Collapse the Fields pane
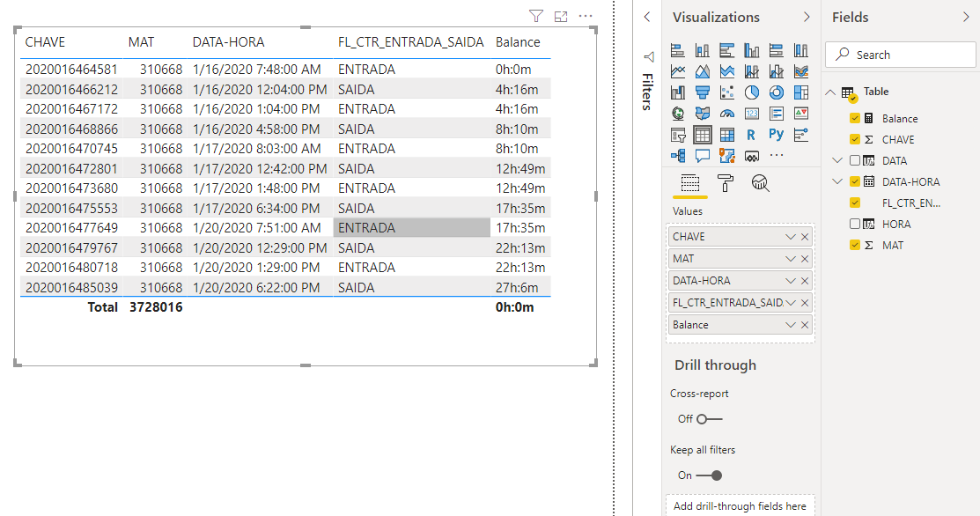The image size is (980, 516). point(966,18)
